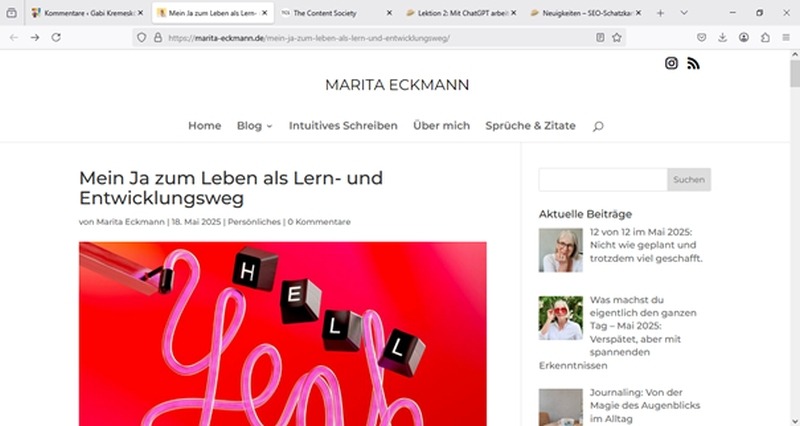This screenshot has height=426, width=800.
Task: Open the Firefox account icon
Action: [744, 37]
